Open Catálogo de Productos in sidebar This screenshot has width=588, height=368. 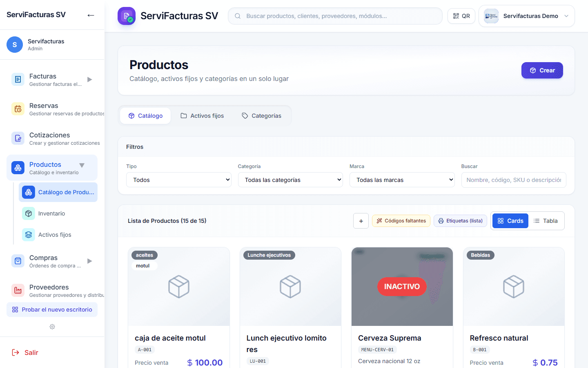coord(58,192)
